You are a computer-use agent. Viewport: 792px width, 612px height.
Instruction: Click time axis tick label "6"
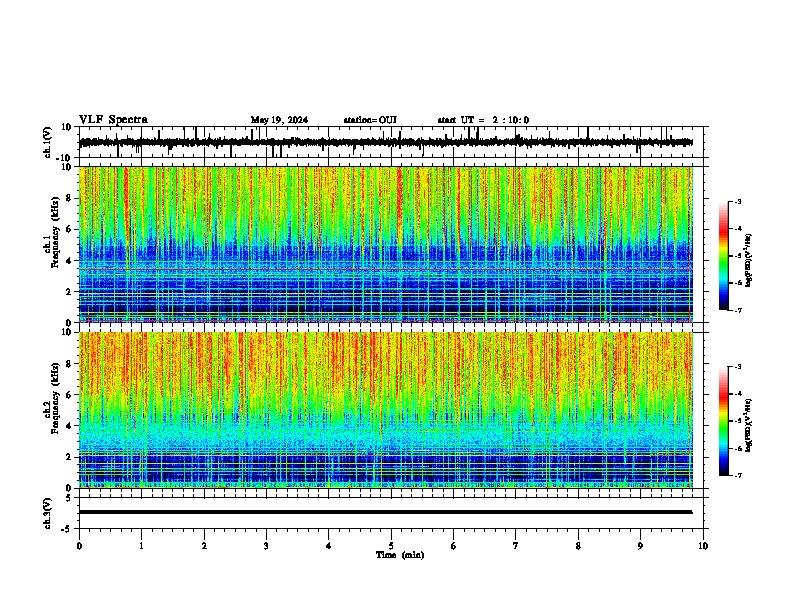454,546
